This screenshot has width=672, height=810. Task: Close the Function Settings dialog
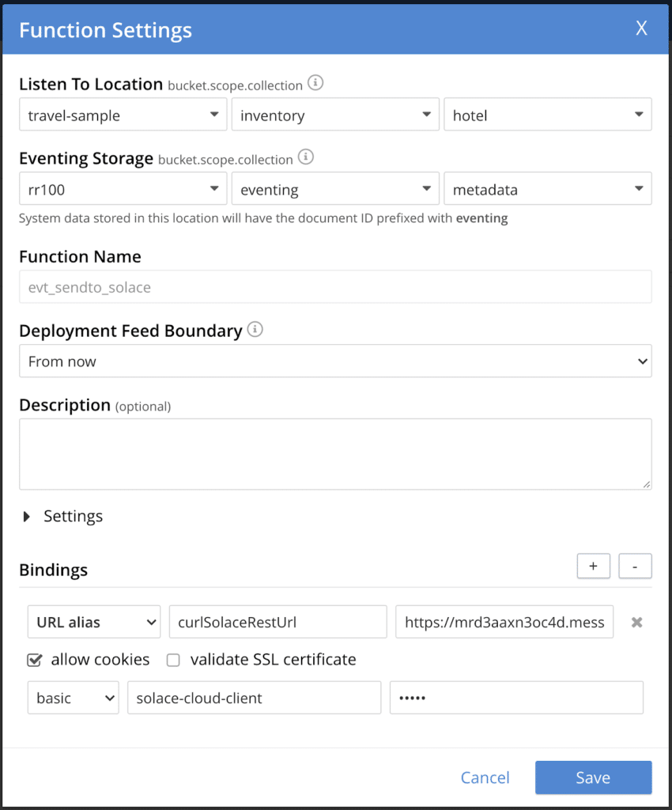641,28
